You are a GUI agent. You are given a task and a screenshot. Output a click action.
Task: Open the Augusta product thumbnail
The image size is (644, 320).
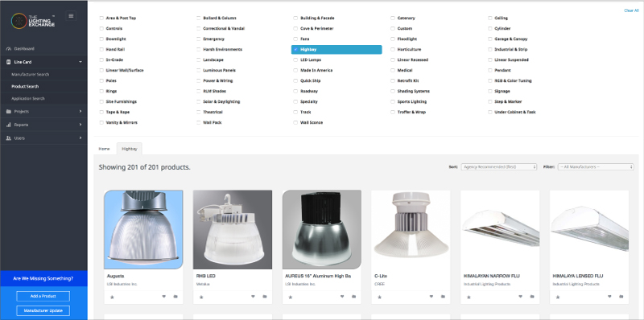point(143,229)
